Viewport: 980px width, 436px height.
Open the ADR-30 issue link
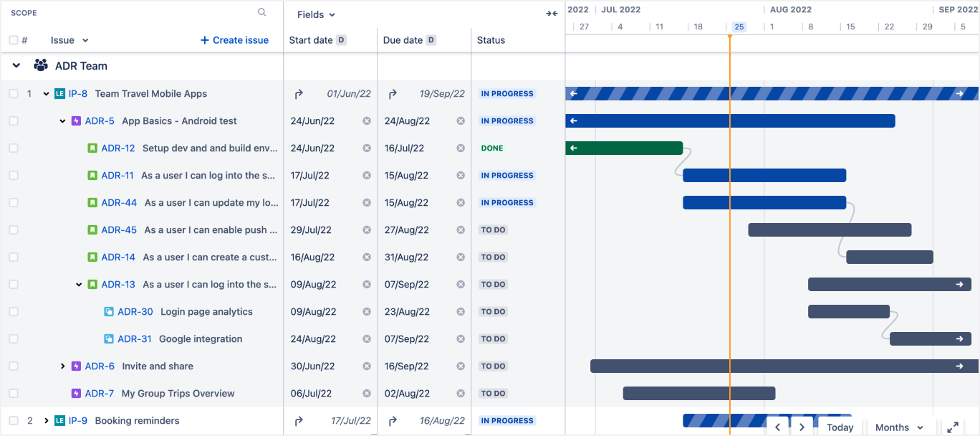(135, 312)
